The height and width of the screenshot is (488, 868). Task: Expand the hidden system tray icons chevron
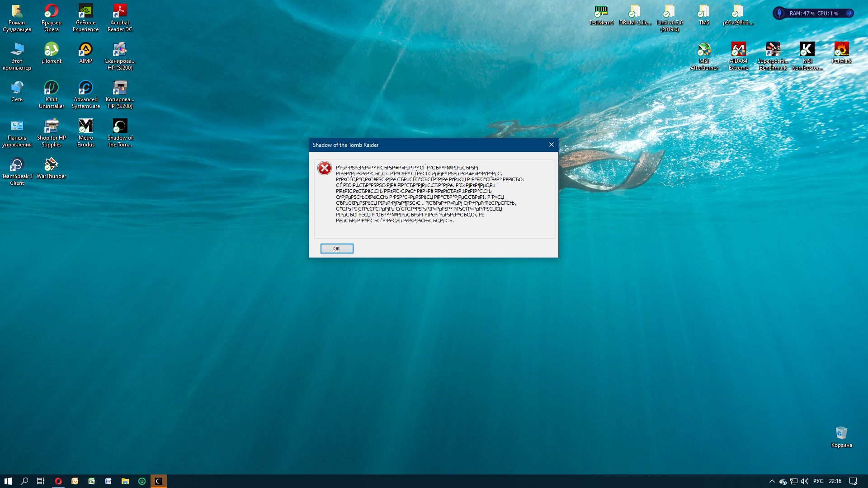pos(772,481)
